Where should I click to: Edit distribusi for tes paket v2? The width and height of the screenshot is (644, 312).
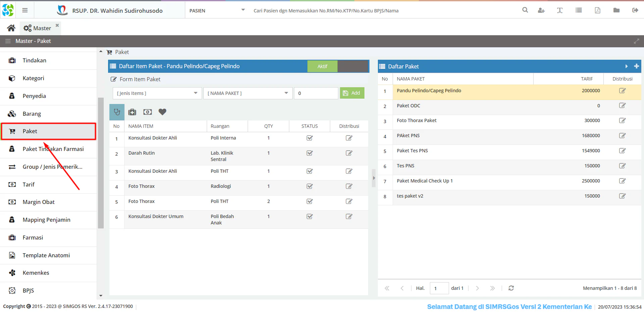622,196
